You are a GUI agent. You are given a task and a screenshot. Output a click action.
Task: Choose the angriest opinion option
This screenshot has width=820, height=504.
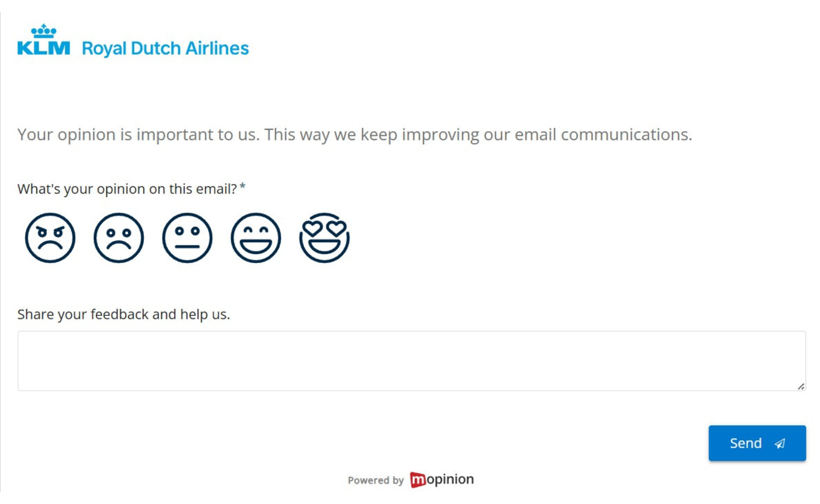click(50, 238)
